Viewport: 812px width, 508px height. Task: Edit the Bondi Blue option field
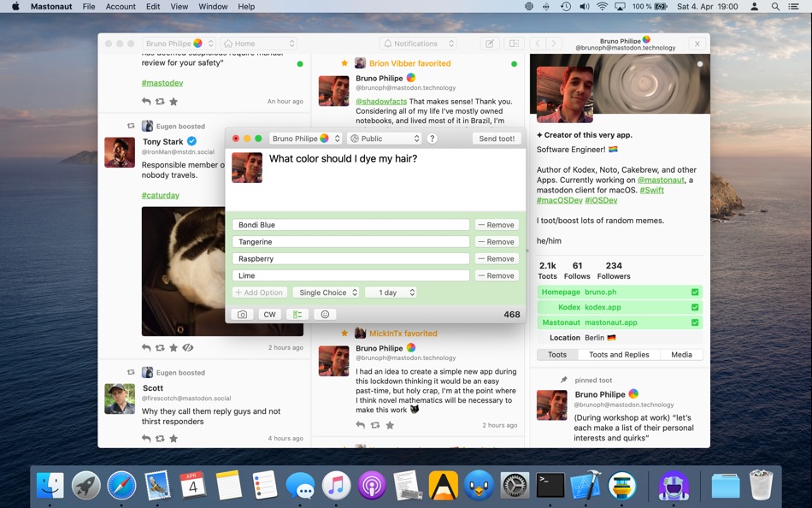(x=351, y=225)
